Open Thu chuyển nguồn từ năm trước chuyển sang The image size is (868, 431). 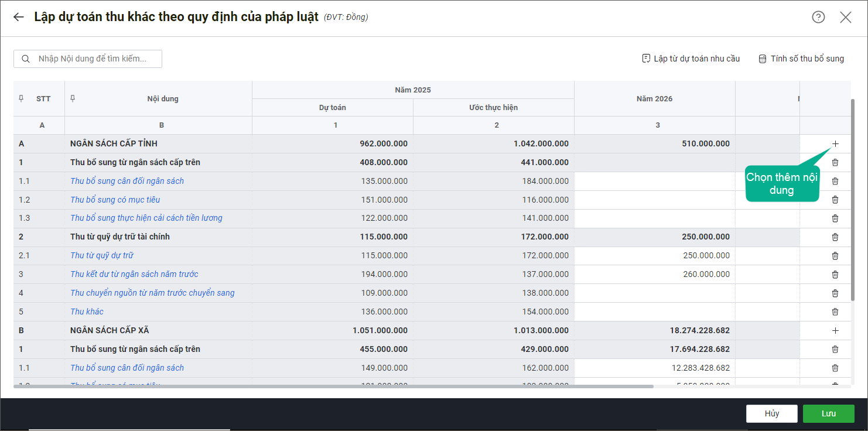click(152, 293)
